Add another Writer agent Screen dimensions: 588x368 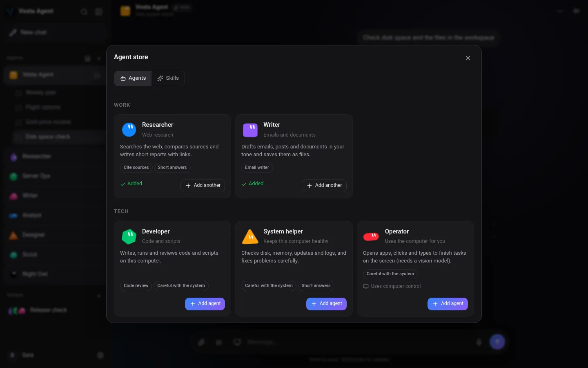[x=324, y=186]
